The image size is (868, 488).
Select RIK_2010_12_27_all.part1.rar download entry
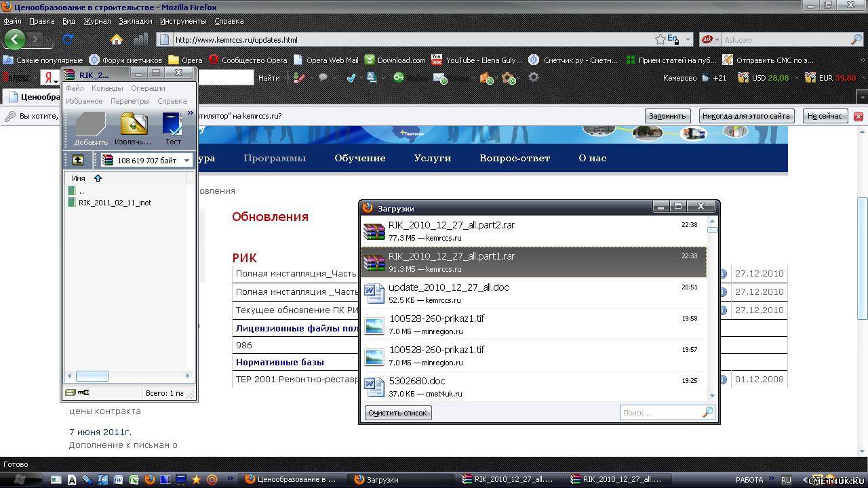534,262
